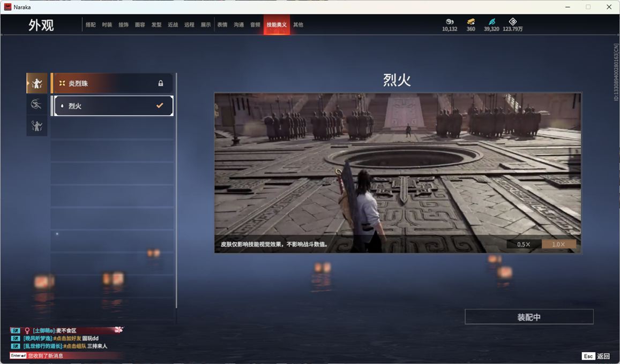Click the silver coin currency icon showing 10,132
This screenshot has height=364, width=620.
coord(450,21)
